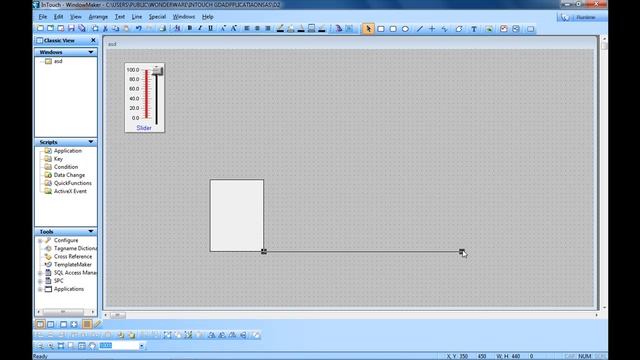
Task: Toggle Underline text formatting
Action: coord(211,28)
